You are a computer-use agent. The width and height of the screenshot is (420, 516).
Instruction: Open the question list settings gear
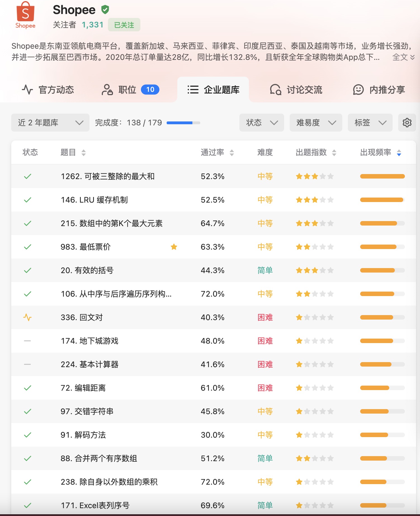407,123
